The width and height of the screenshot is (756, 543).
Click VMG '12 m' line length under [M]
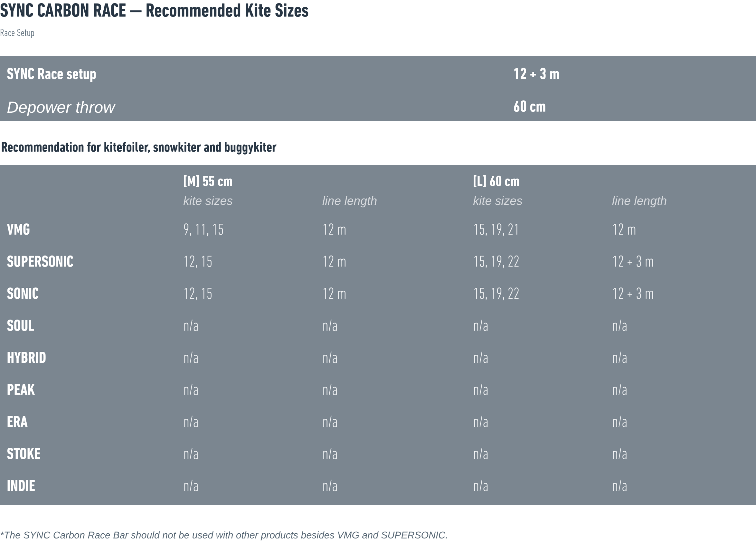click(334, 230)
